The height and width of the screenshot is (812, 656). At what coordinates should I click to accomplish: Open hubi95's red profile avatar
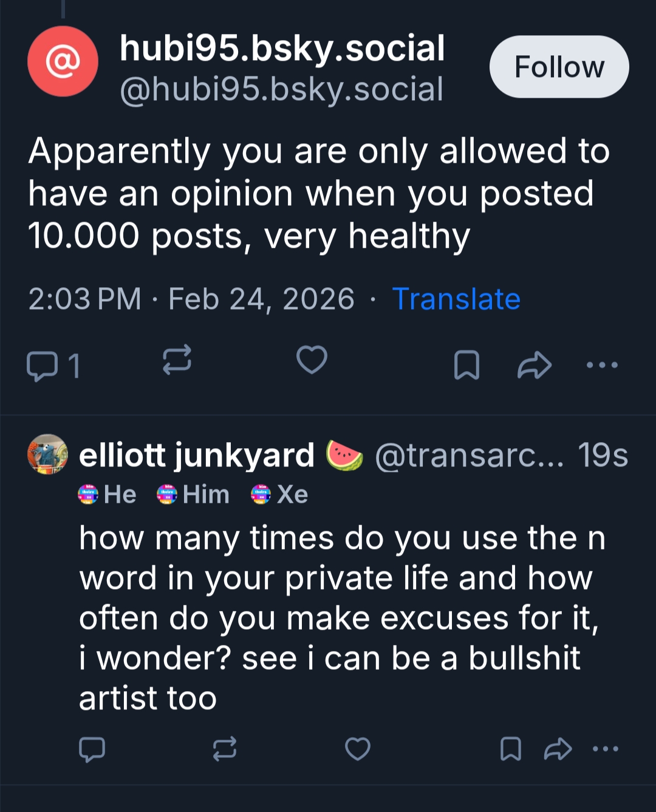point(63,61)
